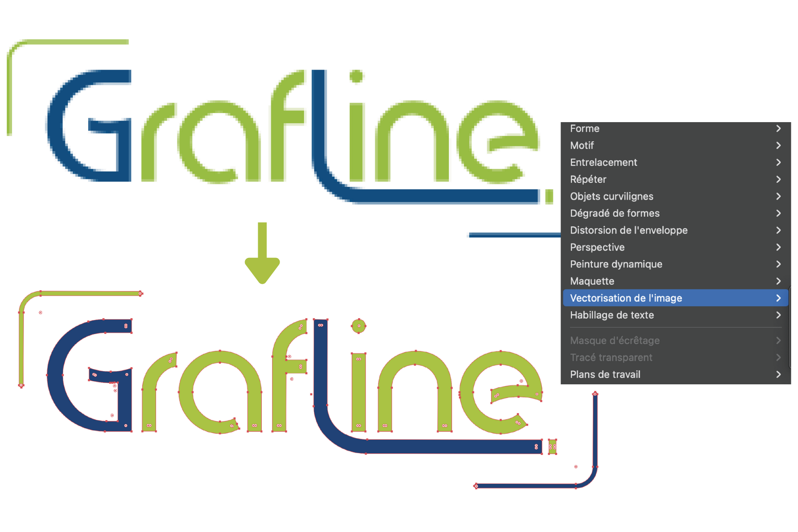Click the Répéter menu entry
The height and width of the screenshot is (532, 798).
pyautogui.click(x=588, y=179)
